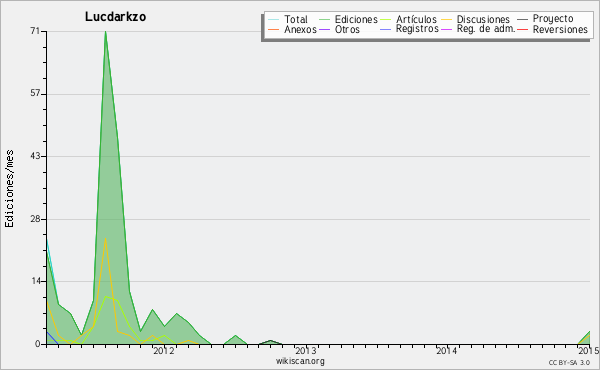The height and width of the screenshot is (370, 600).
Task: Click the 2012 x-axis label
Action: point(164,350)
